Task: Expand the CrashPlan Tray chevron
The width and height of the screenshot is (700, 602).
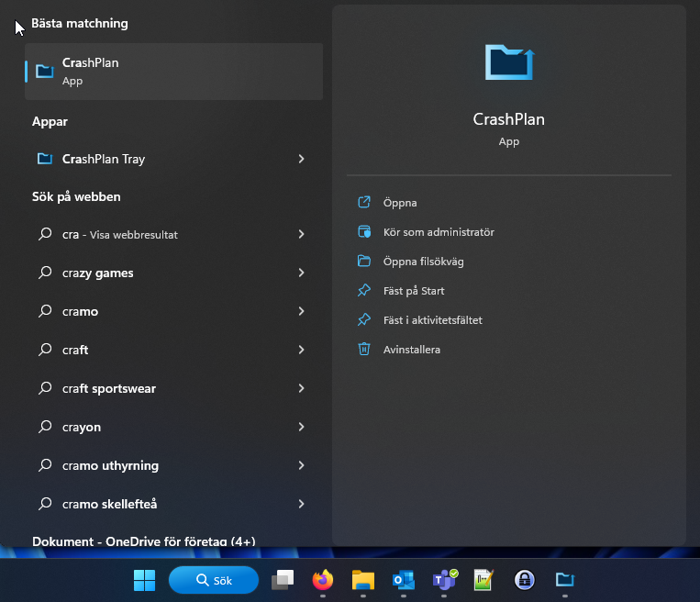Action: 301,159
